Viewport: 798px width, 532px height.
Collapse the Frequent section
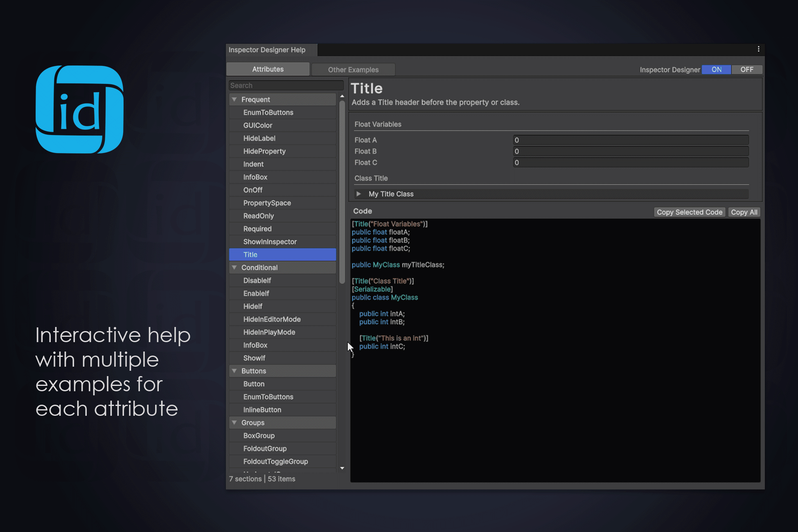[234, 99]
